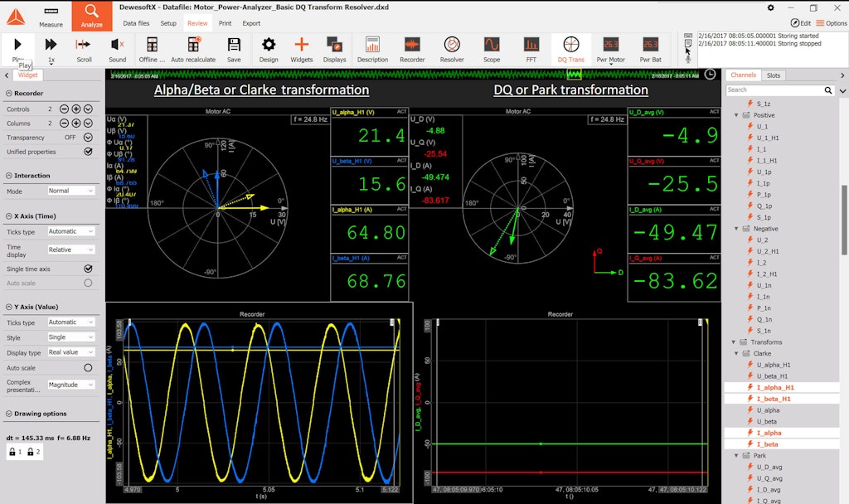Screen dimensions: 849x504
Task: Open the Complex presentation Magnitude dropdown
Action: (71, 385)
